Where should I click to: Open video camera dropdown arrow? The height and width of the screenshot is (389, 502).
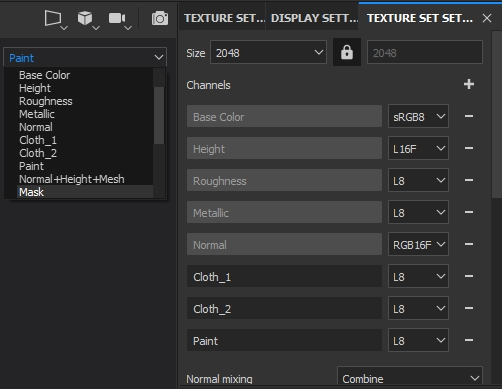coord(128,28)
